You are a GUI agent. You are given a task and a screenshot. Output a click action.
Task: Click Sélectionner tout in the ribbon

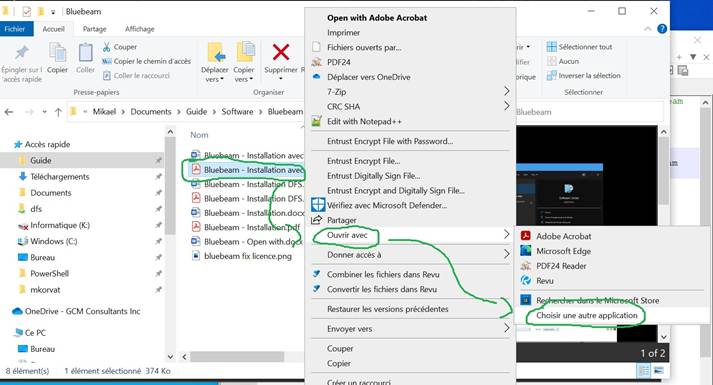pos(579,47)
